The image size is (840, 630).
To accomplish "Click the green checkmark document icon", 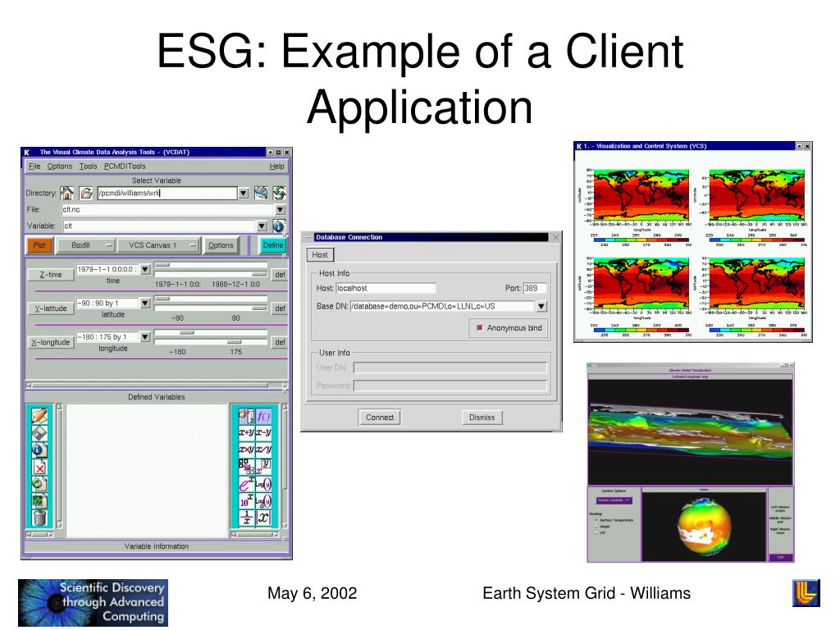I will pyautogui.click(x=39, y=484).
